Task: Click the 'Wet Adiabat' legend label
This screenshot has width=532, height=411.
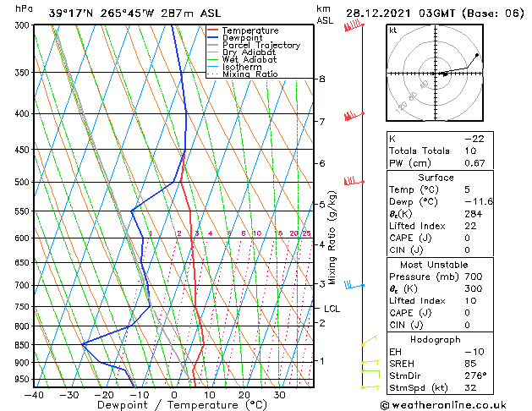Action: pyautogui.click(x=250, y=60)
